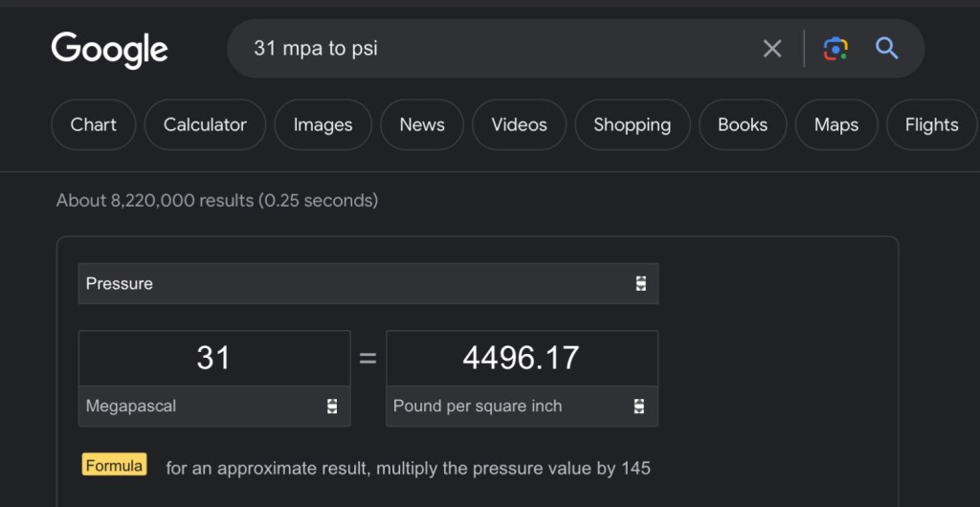
Task: Click the search box containing '31 mpa to psi'
Action: [x=498, y=49]
